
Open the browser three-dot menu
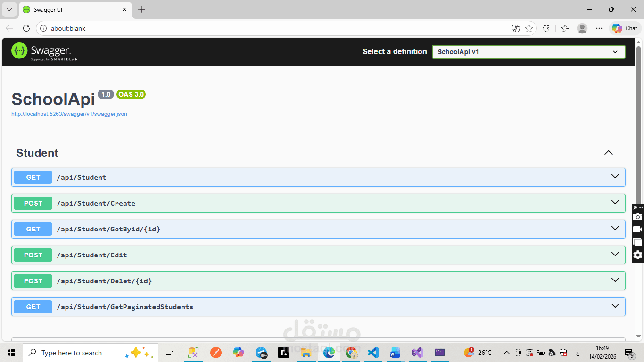pos(599,28)
